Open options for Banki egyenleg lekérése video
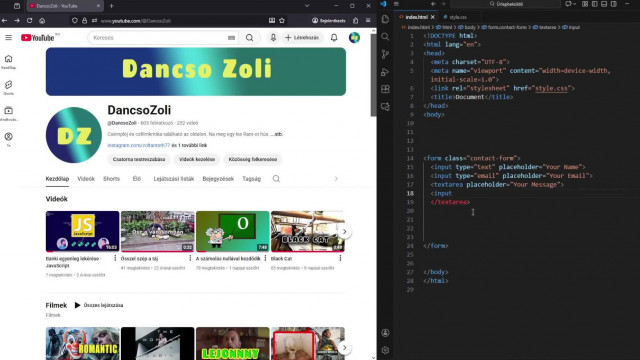The width and height of the screenshot is (640, 360). [x=115, y=258]
